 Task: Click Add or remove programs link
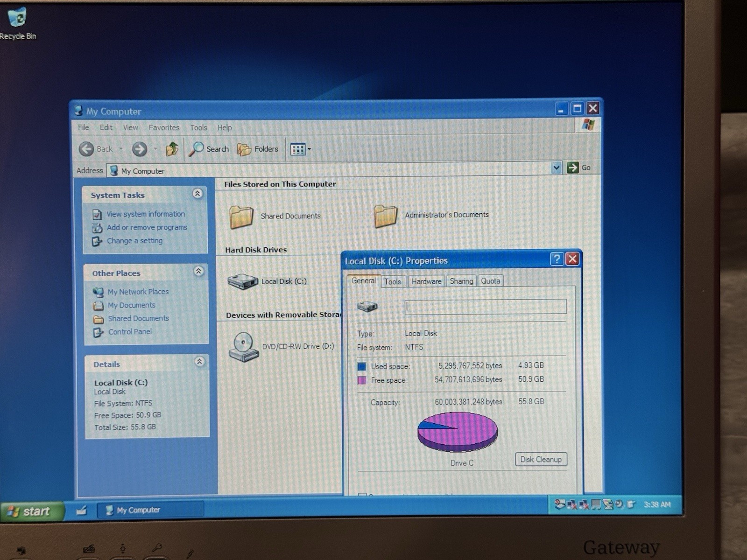click(x=147, y=227)
